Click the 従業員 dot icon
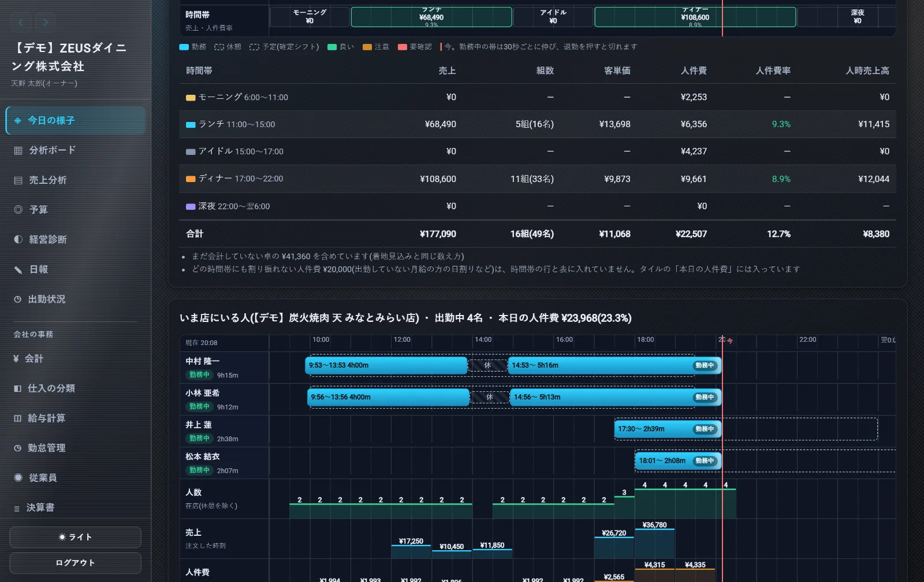This screenshot has height=582, width=924. pos(18,478)
